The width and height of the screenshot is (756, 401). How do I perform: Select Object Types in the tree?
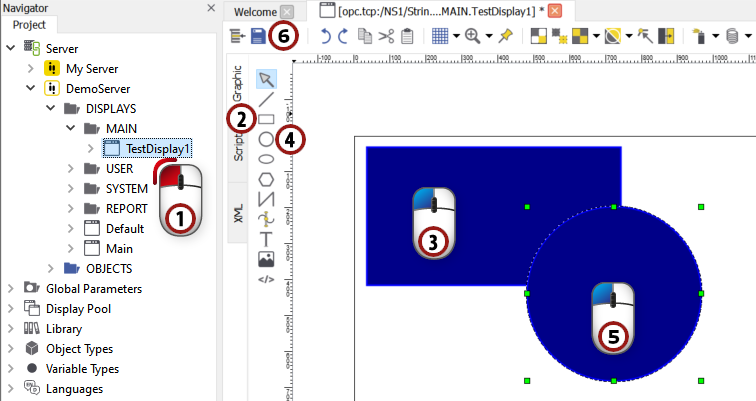79,348
